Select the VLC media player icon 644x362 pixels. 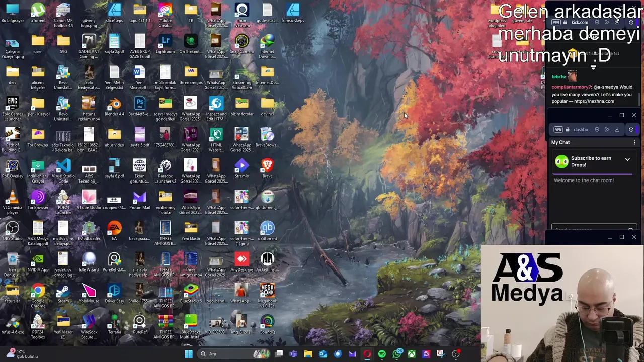(x=12, y=202)
